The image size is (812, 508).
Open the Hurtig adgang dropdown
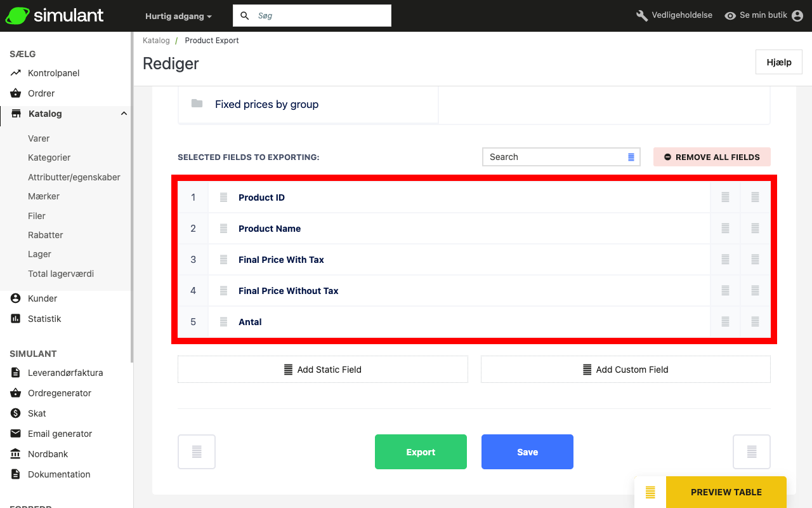point(178,16)
